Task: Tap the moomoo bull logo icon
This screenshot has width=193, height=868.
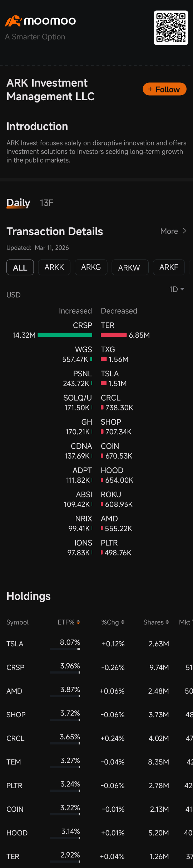Action: point(13,21)
